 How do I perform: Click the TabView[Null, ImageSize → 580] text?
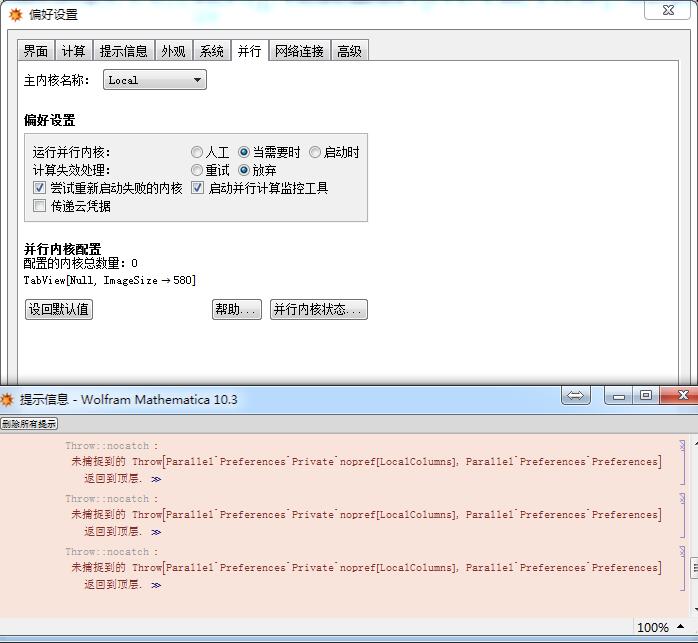(x=110, y=280)
